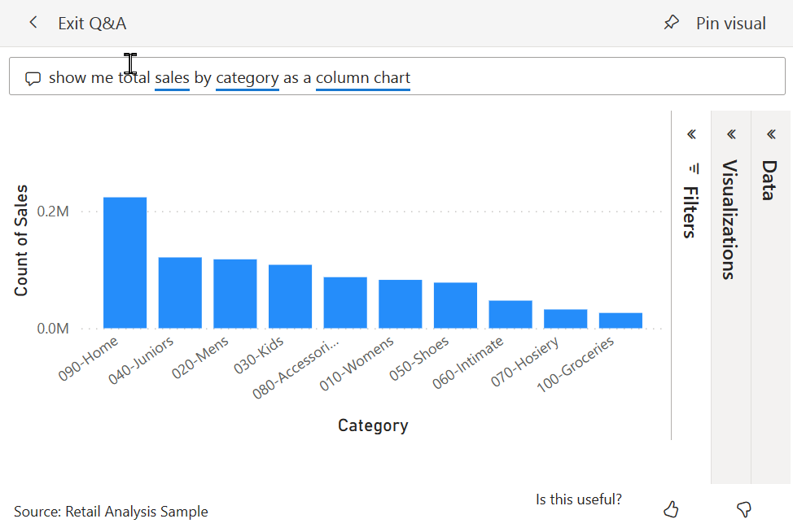Click the Q&A speech bubble icon

click(33, 77)
